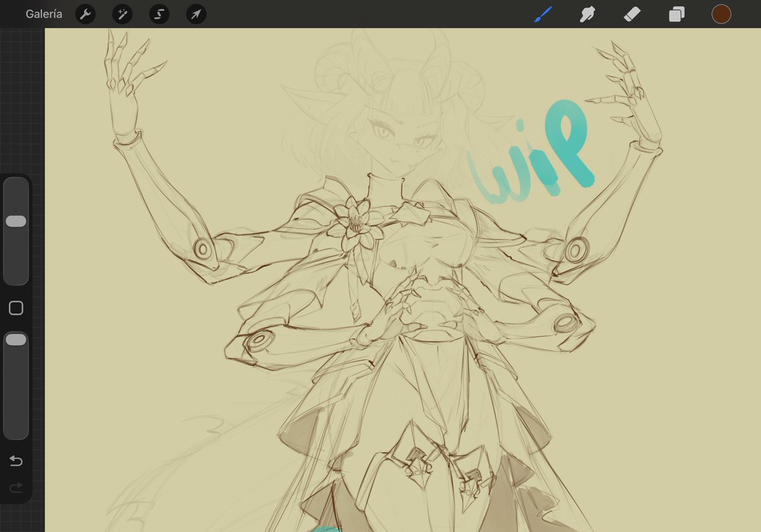Undo the last stroke

(16, 461)
